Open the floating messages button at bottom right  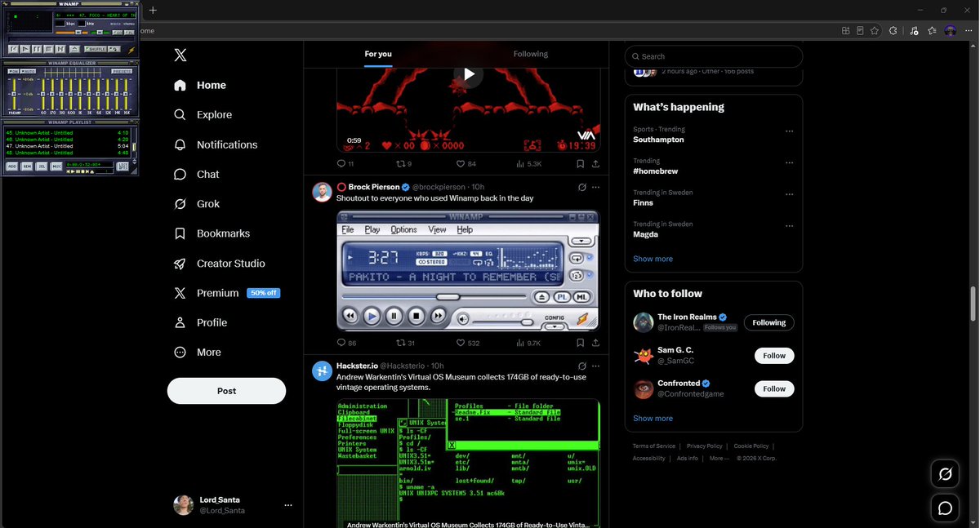point(945,508)
